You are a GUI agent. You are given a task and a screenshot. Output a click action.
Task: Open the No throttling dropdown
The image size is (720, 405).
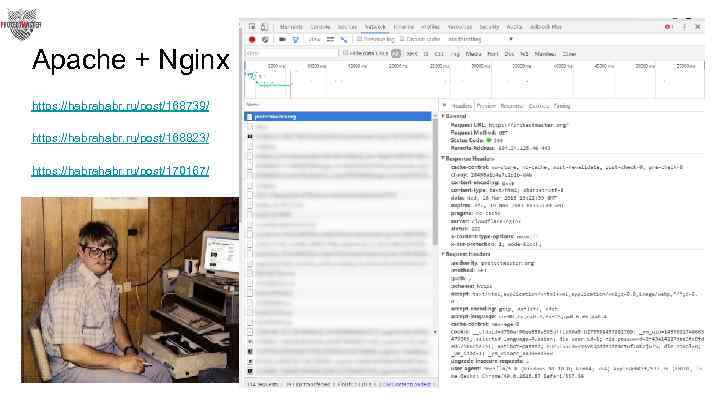[480, 39]
